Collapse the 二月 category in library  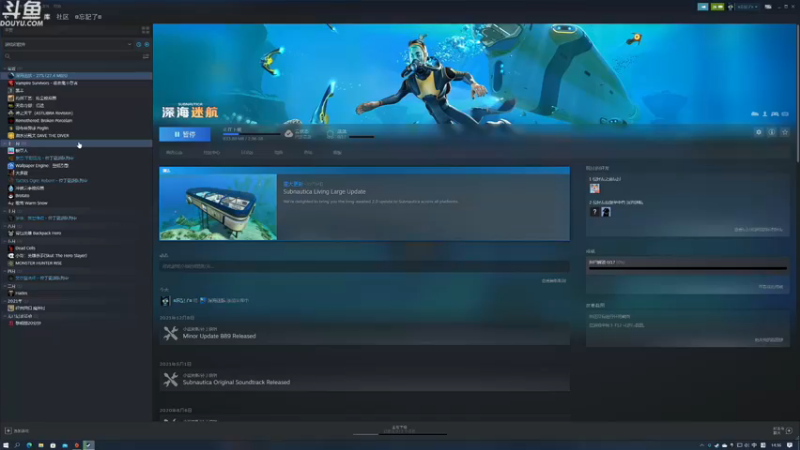77,286
